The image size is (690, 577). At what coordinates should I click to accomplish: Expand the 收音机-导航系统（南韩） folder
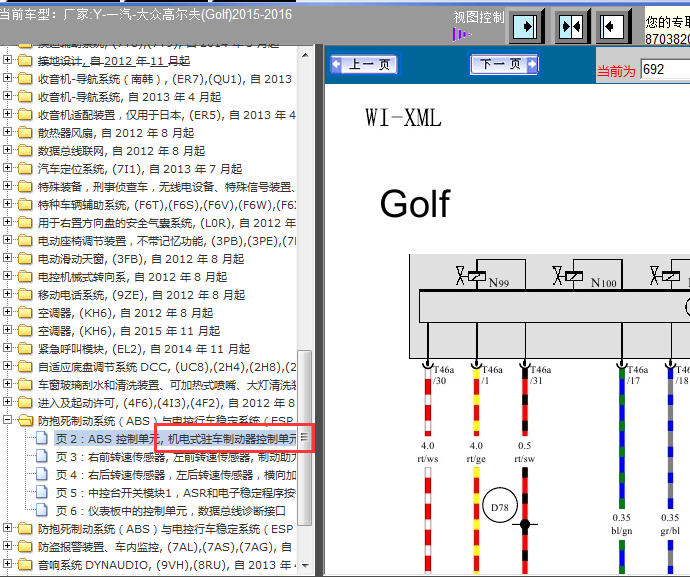click(x=7, y=77)
